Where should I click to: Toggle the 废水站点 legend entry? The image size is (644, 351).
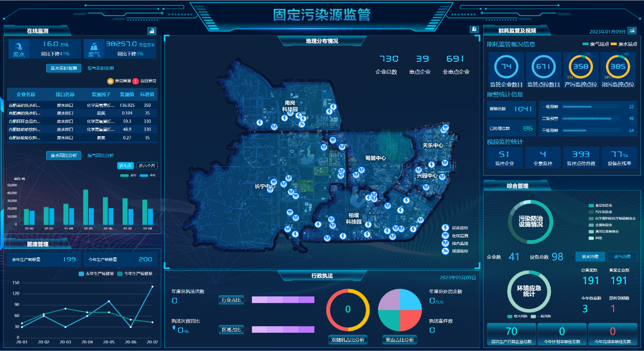click(623, 44)
